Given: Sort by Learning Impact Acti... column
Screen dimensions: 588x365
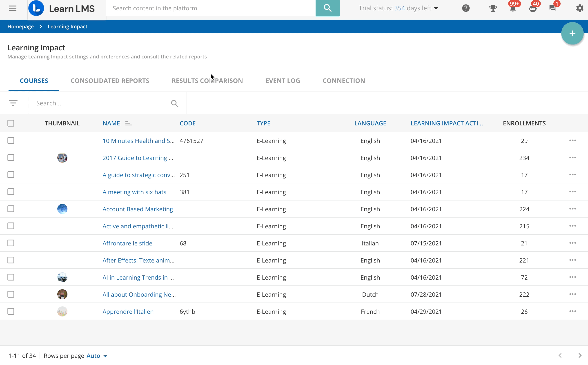Looking at the screenshot, I should [447, 123].
